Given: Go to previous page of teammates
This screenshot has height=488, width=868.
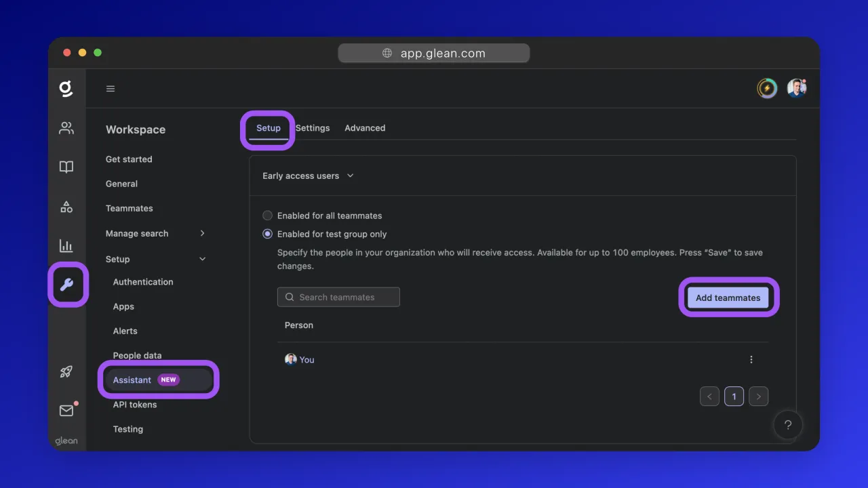Looking at the screenshot, I should pyautogui.click(x=709, y=396).
